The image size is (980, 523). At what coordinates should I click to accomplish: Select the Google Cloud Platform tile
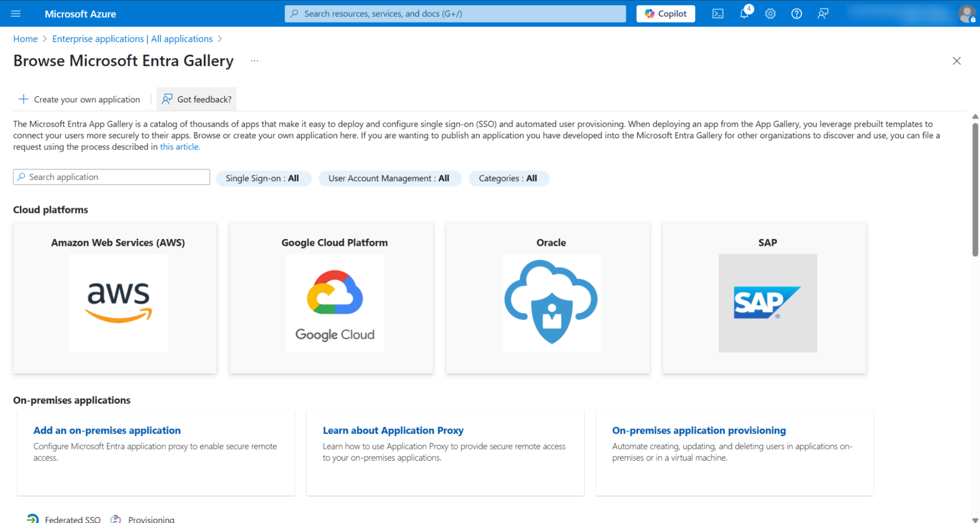click(331, 298)
